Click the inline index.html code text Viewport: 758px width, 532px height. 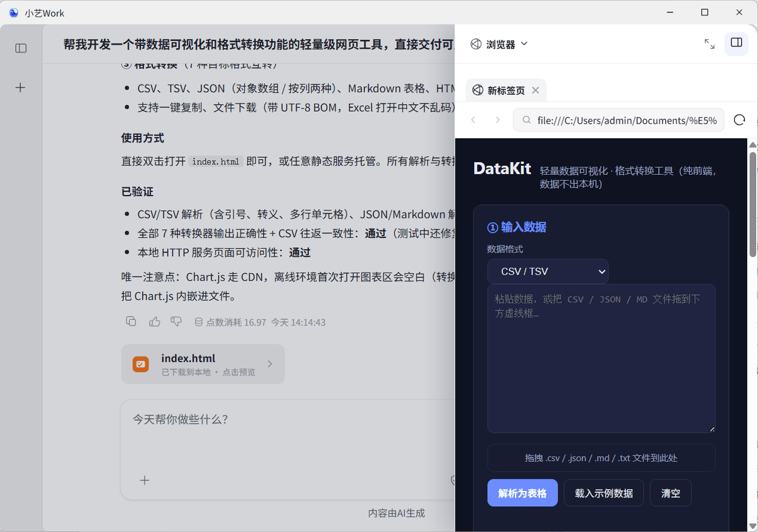click(x=215, y=161)
